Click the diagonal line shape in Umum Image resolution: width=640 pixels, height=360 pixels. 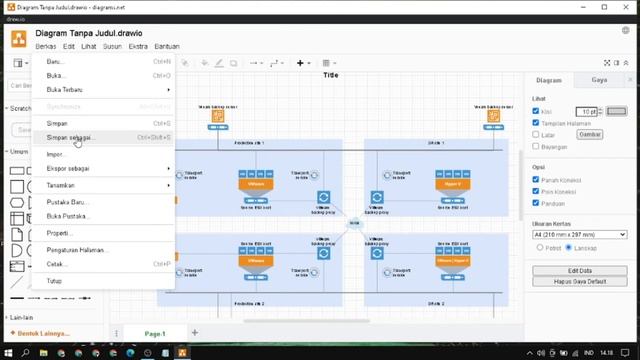[x=17, y=282]
